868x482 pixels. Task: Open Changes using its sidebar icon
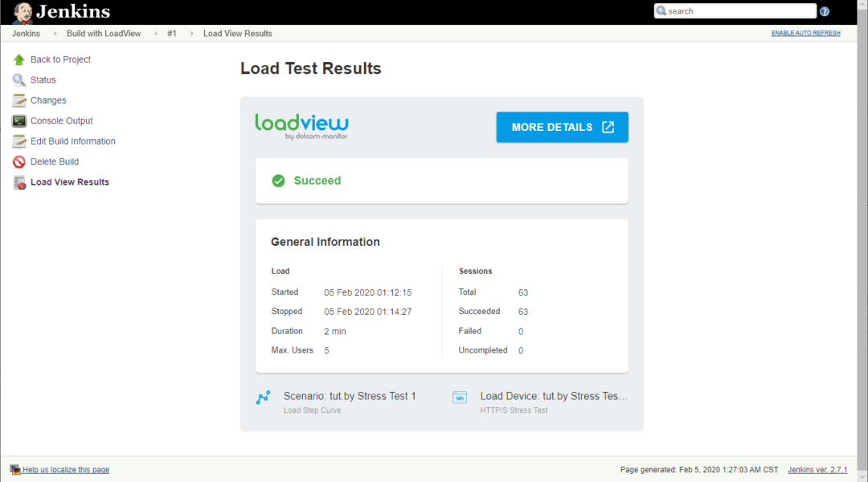click(x=18, y=100)
